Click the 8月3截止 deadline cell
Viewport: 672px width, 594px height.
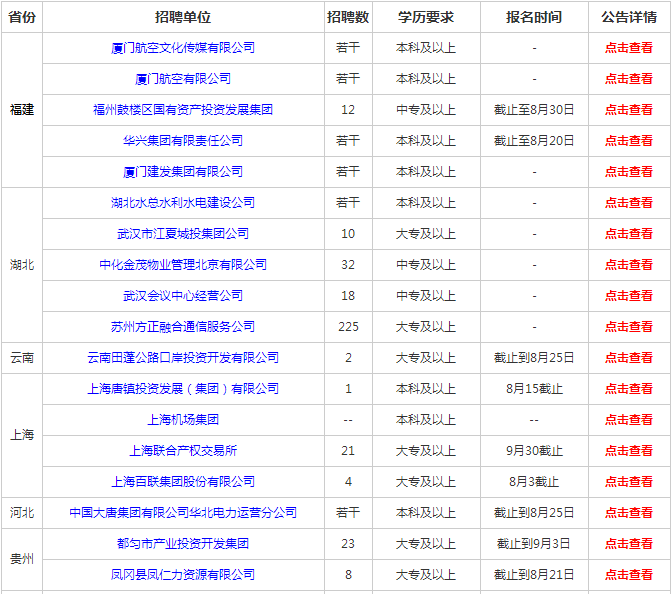(534, 482)
